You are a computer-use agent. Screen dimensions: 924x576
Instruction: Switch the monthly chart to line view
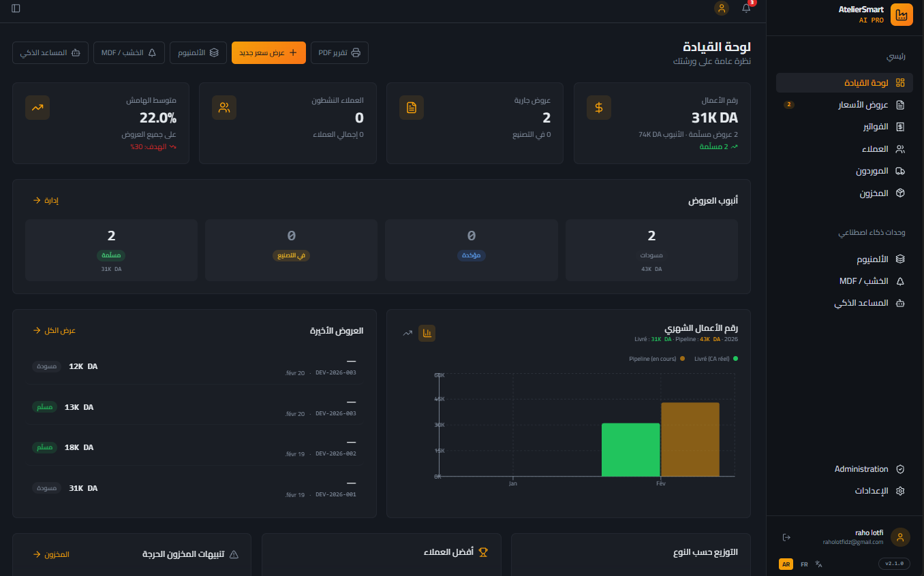click(x=407, y=333)
